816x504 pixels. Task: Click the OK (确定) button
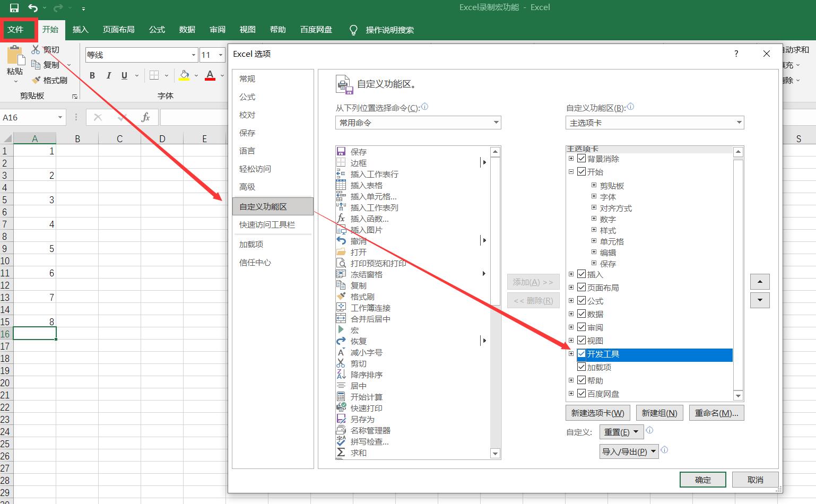click(703, 480)
